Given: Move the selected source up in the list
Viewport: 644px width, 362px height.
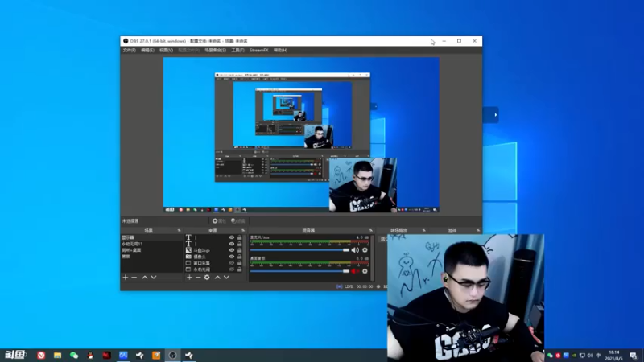Looking at the screenshot, I should [217, 278].
